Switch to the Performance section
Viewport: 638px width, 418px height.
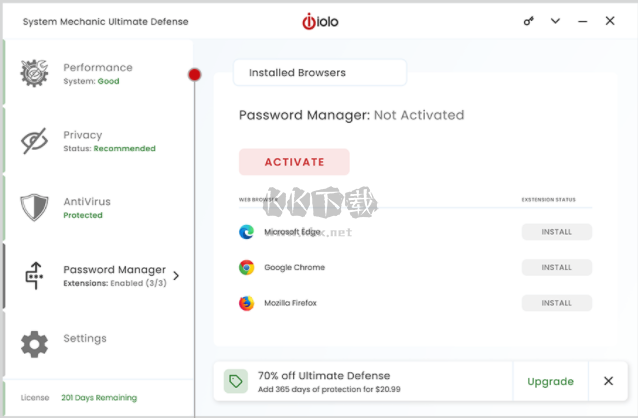point(98,73)
